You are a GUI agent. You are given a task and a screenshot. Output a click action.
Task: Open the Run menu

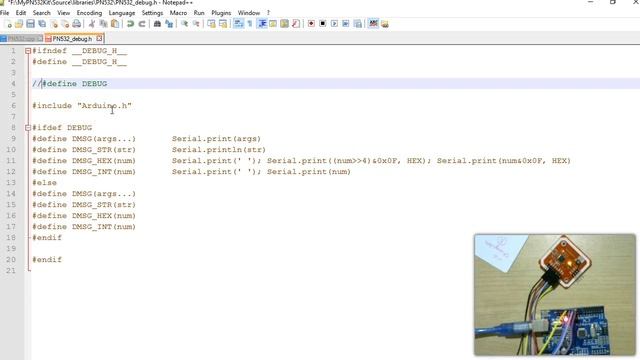[x=199, y=13]
